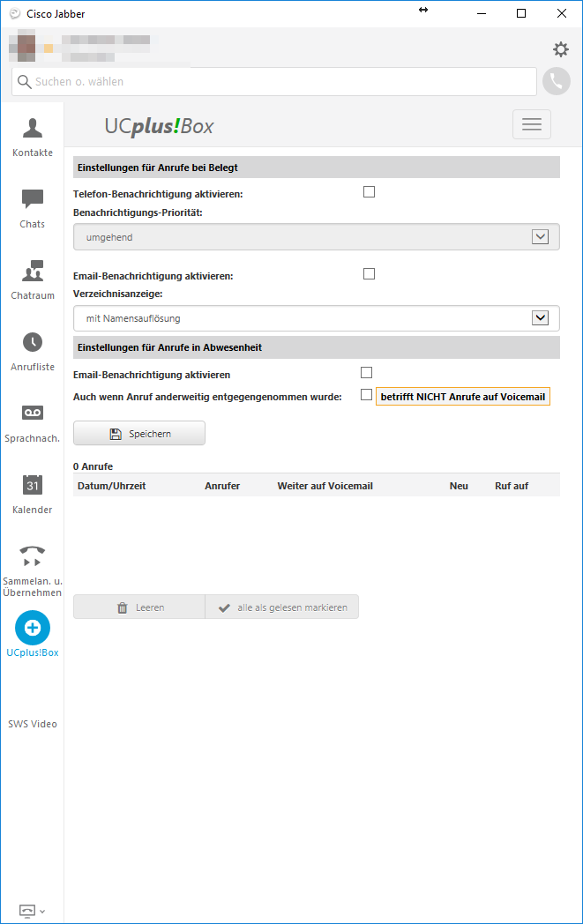Screen dimensions: 583x924
Task: Check Email-Benachrichtigung aktivieren for Abwesenheit
Action: coord(367,372)
